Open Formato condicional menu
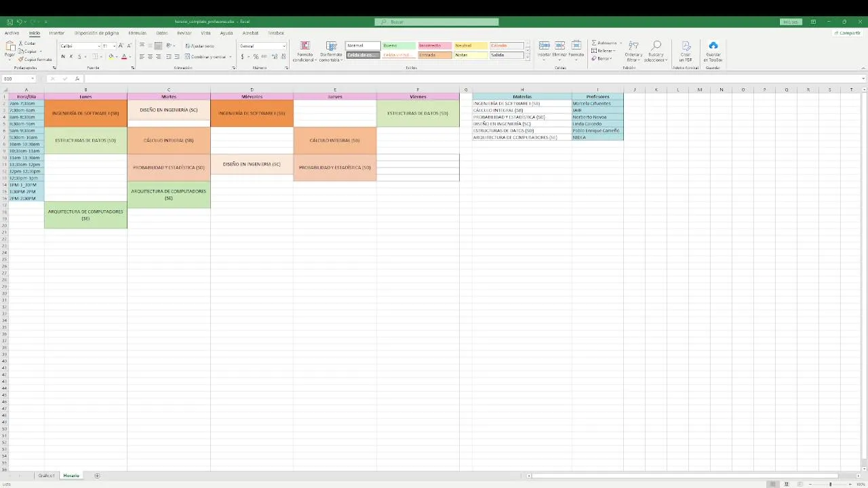 pos(305,52)
